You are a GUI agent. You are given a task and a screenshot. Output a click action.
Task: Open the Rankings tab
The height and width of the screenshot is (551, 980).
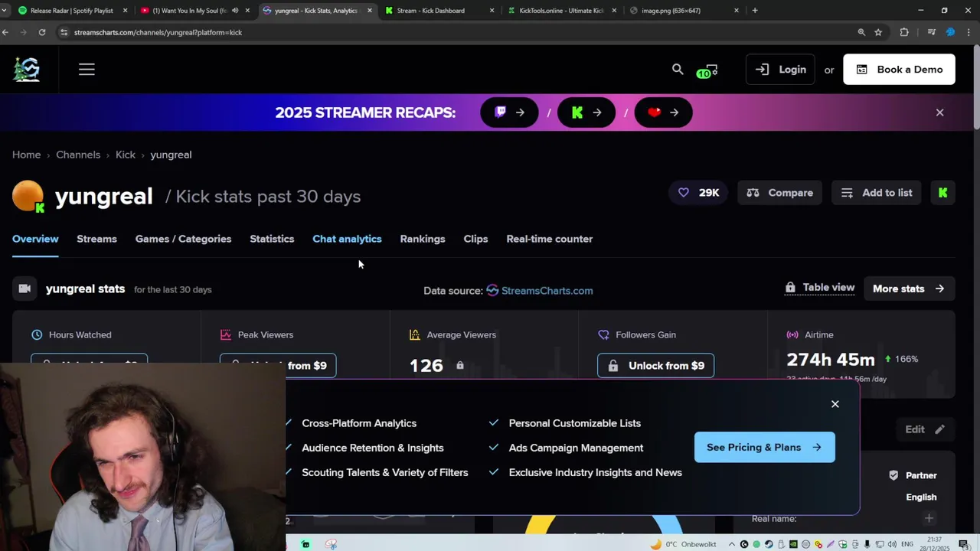point(423,239)
